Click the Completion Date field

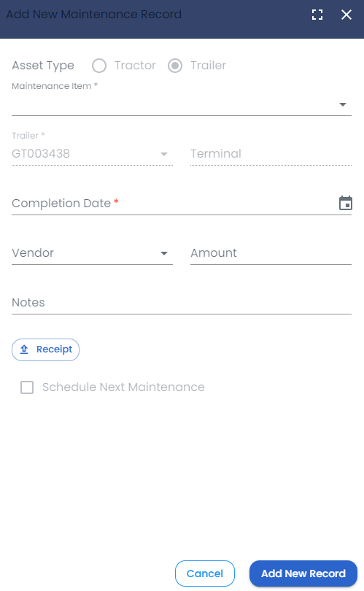click(182, 204)
